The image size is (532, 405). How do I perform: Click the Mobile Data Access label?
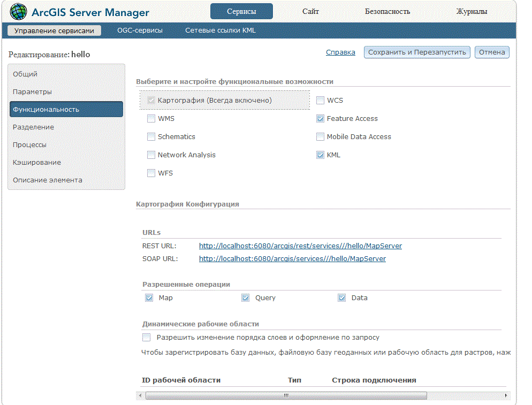click(x=359, y=137)
